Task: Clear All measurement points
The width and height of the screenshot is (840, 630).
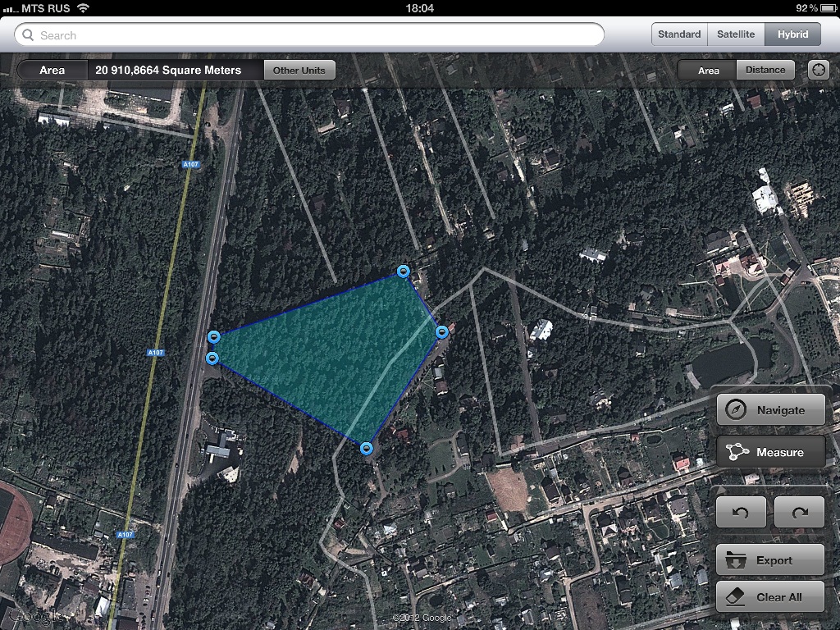Action: [770, 597]
